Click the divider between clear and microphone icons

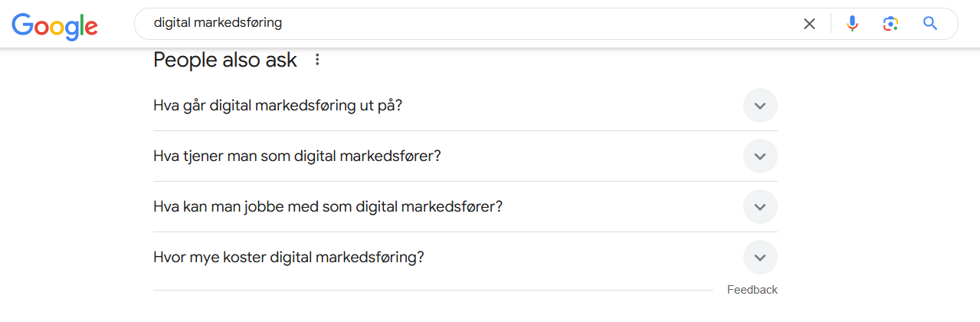click(831, 24)
